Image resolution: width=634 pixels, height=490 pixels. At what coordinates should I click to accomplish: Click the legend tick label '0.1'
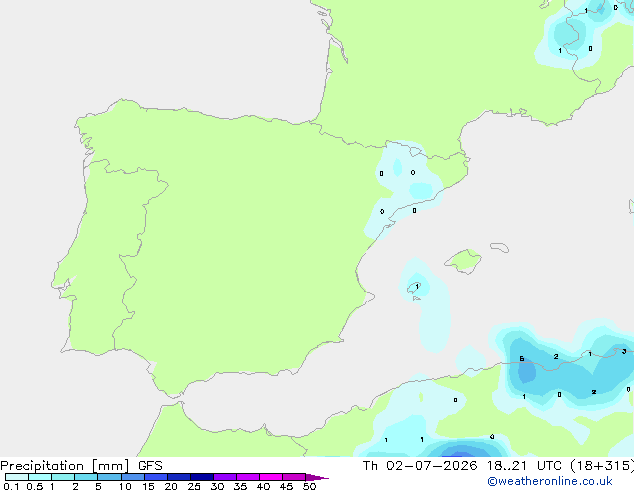click(11, 486)
